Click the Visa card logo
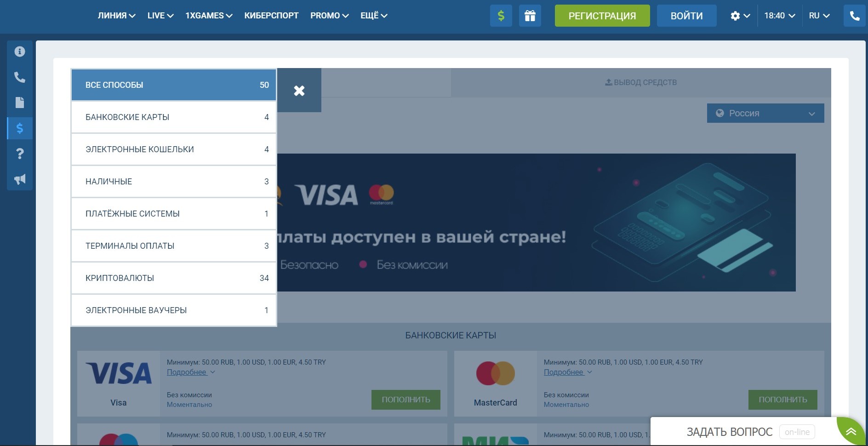 coord(119,373)
